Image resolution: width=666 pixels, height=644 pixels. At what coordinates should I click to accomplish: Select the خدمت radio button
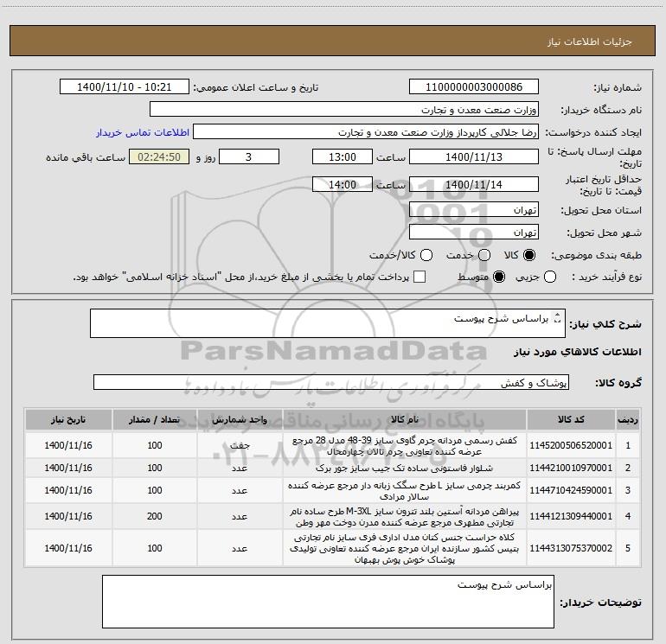pyautogui.click(x=484, y=255)
